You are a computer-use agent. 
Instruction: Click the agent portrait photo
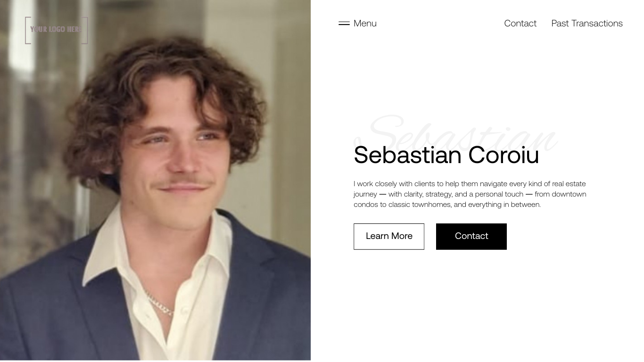155,180
